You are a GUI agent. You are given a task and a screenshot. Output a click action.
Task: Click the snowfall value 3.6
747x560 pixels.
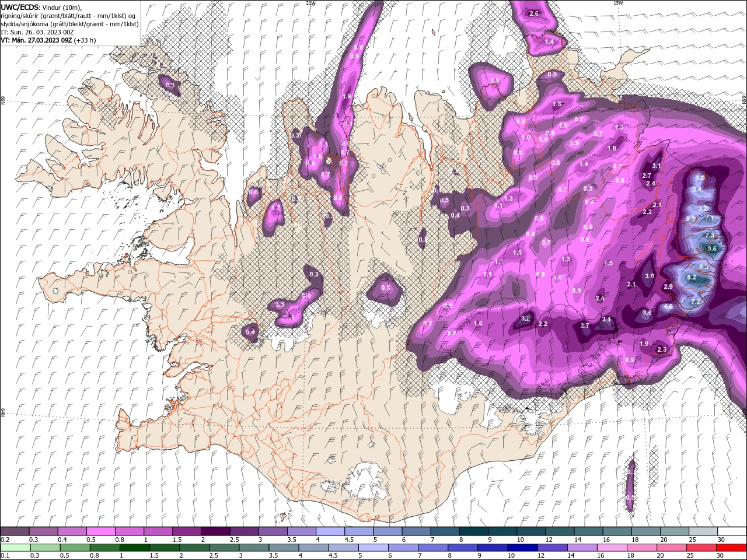coord(647,313)
